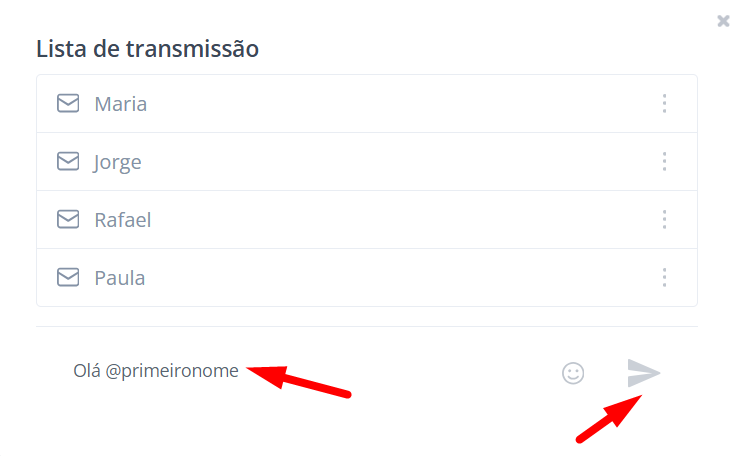
Task: Pick the Paula contact name
Action: pos(120,278)
